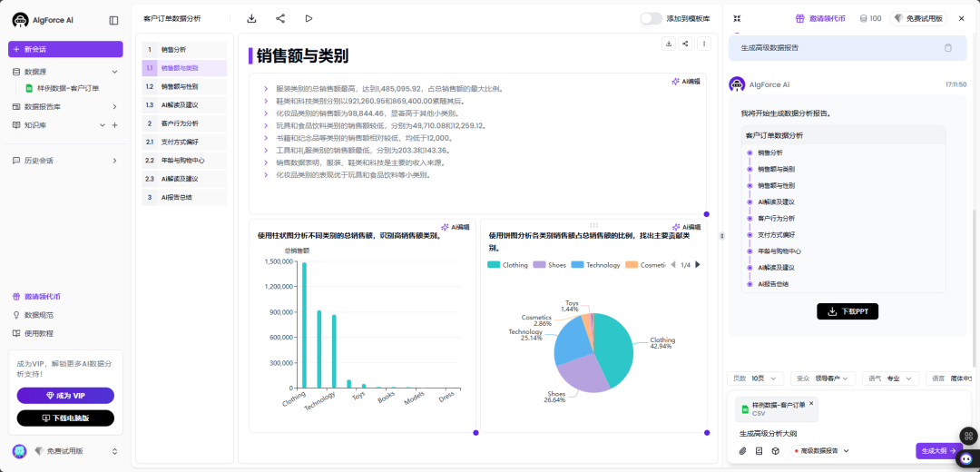This screenshot has width=980, height=472.
Task: Click the 邀请领代币 link in the sidebar
Action: (x=37, y=297)
